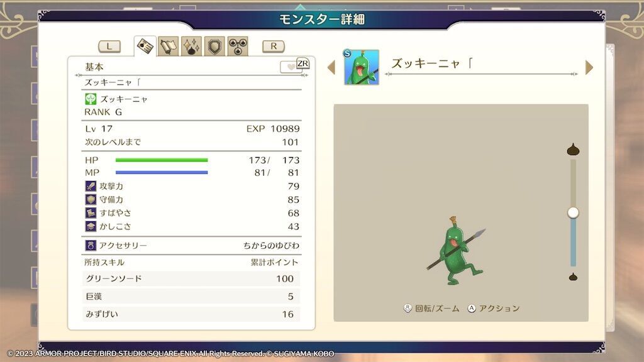
Task: Select the みずげい skill row
Action: (191, 314)
